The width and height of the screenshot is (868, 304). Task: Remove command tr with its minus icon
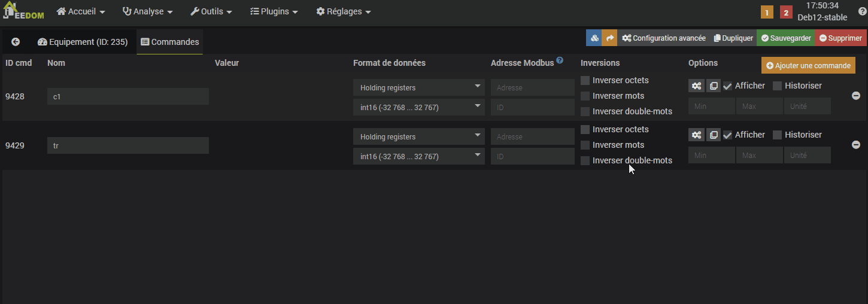pyautogui.click(x=856, y=145)
